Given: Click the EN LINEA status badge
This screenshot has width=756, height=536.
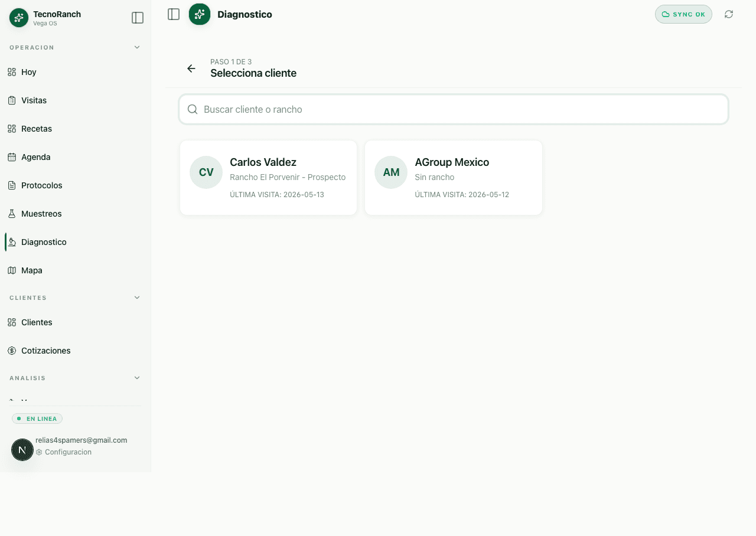Looking at the screenshot, I should tap(37, 419).
